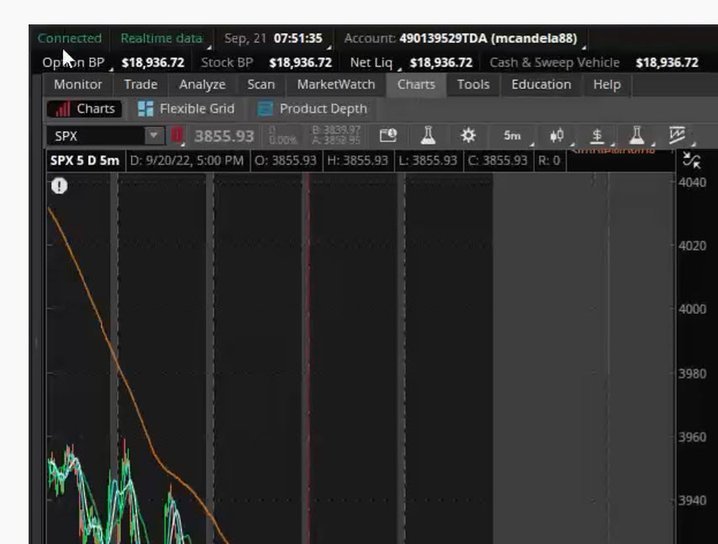718x544 pixels.
Task: Expand the symbol selector dropdown arrow
Action: pos(154,136)
